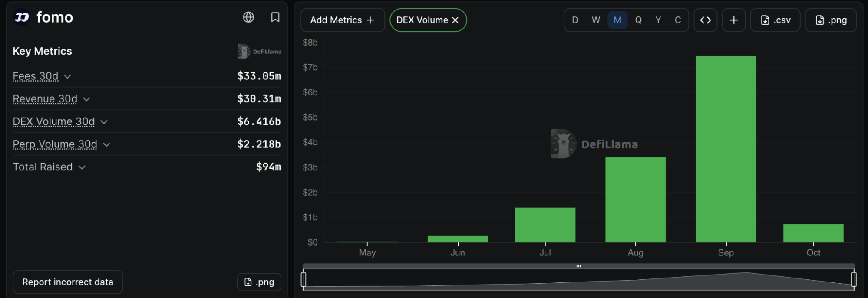The image size is (868, 298).
Task: Click the right range slider handle
Action: pos(854,279)
